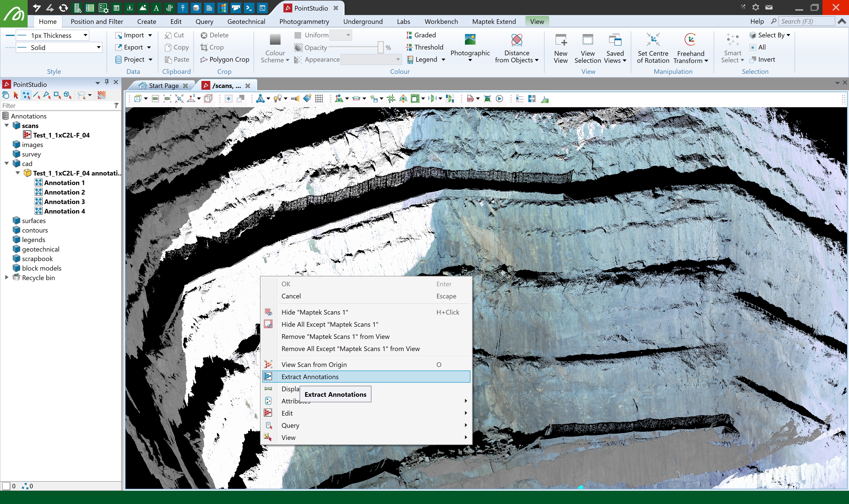Click Cancel in the context menu
This screenshot has width=849, height=504.
(x=291, y=296)
